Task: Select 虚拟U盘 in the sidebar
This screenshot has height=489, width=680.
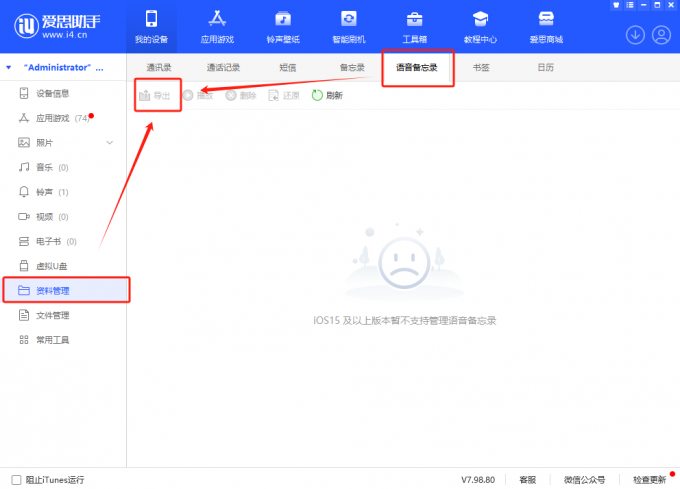Action: 63,266
